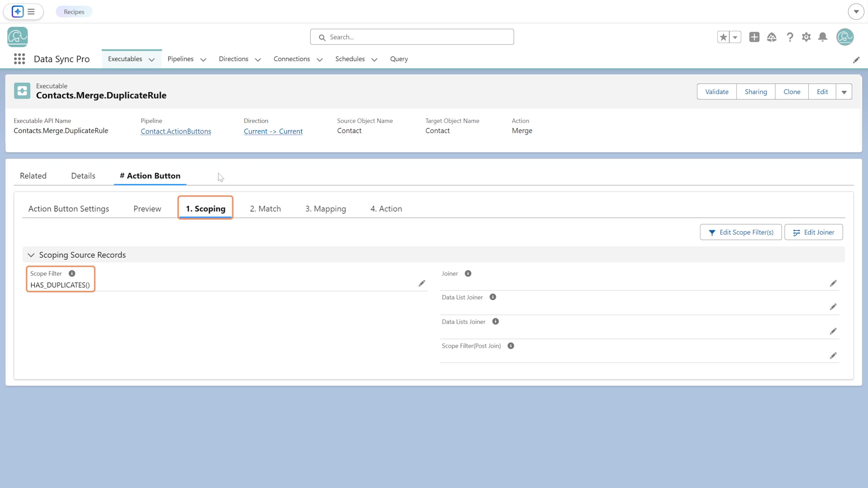Click the Joiner field pencil icon
Screen dimensions: 868x488
[x=833, y=283]
